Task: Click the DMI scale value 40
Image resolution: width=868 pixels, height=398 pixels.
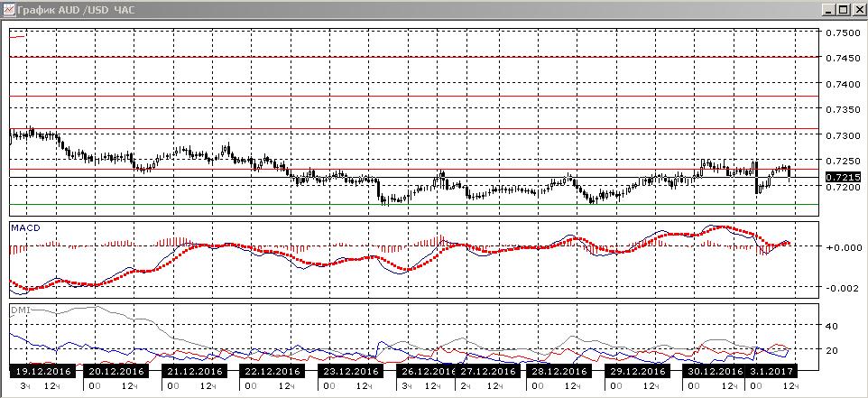Action: (x=832, y=326)
